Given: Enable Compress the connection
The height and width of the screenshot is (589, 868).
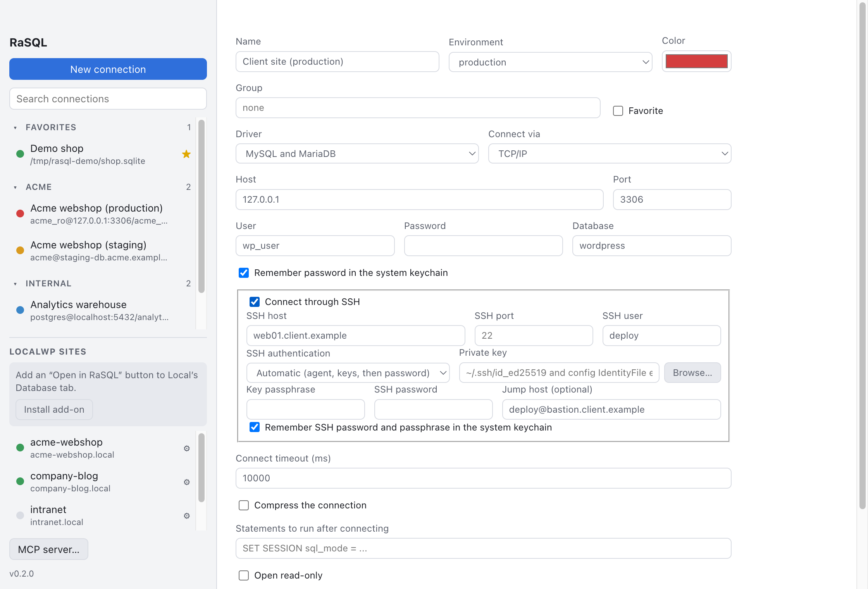Looking at the screenshot, I should (x=244, y=505).
